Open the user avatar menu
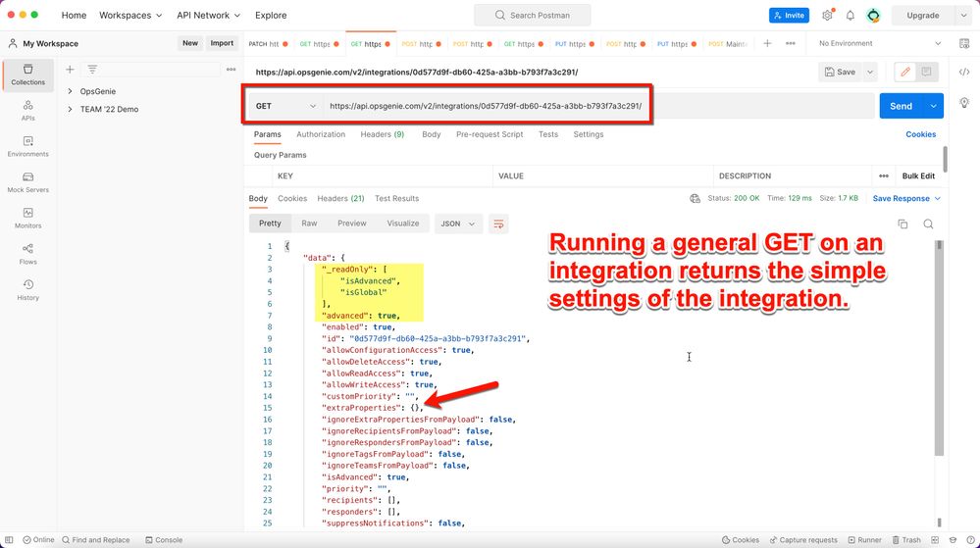Screen dimensions: 980x548 tap(873, 15)
